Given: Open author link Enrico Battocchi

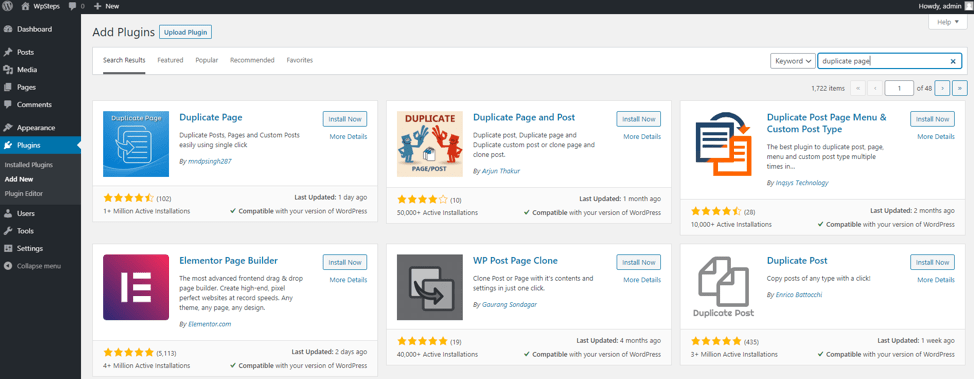Looking at the screenshot, I should click(799, 295).
